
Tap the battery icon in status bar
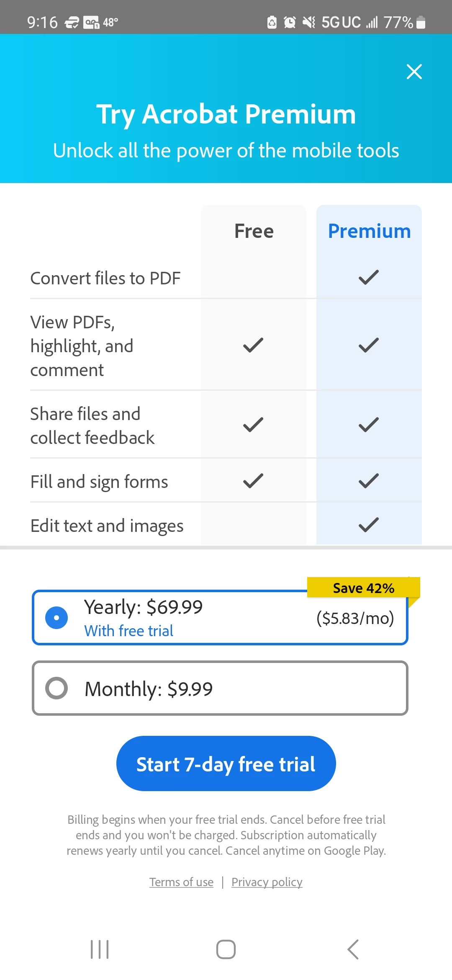pos(421,22)
